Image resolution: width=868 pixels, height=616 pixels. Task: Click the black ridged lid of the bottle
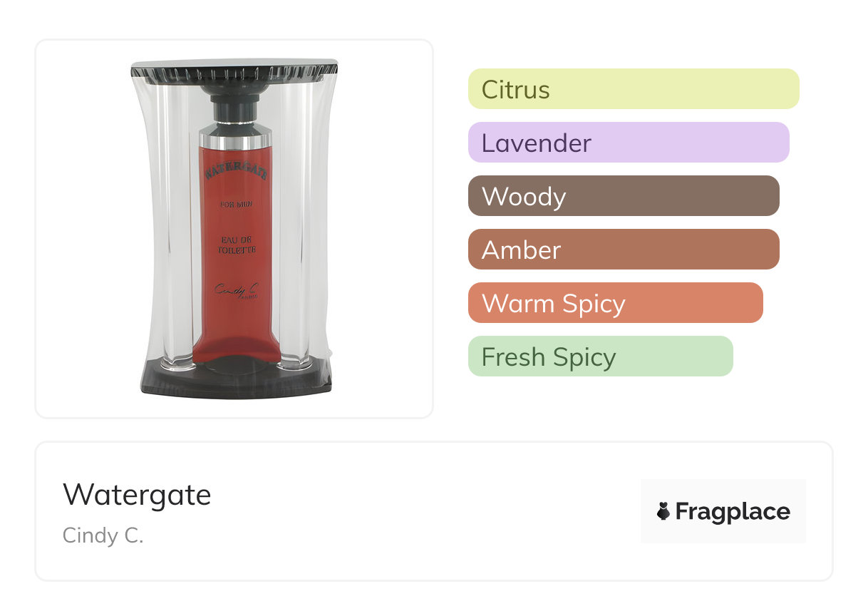tap(234, 69)
